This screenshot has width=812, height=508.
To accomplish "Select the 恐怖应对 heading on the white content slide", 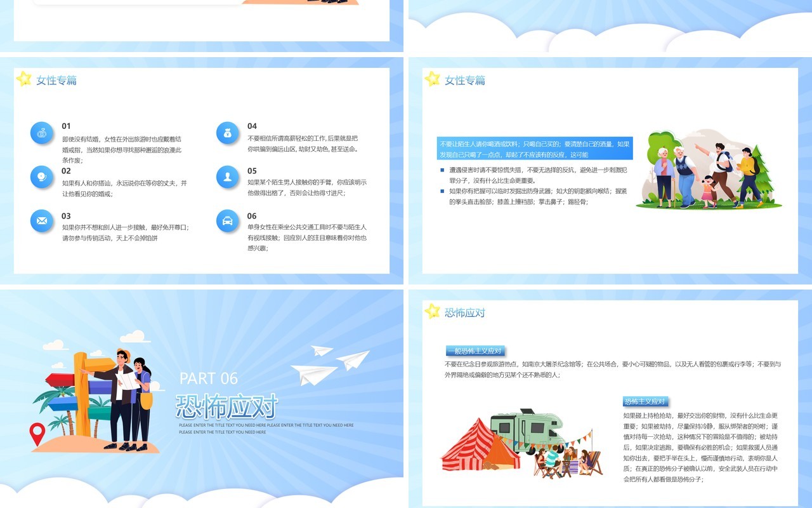I will pos(465,312).
